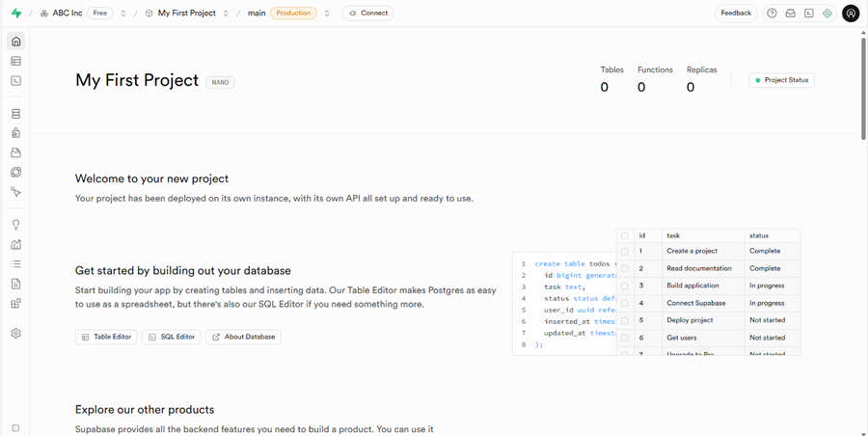Screen dimensions: 868x436
Task: Click the help question mark icon
Action: 772,14
